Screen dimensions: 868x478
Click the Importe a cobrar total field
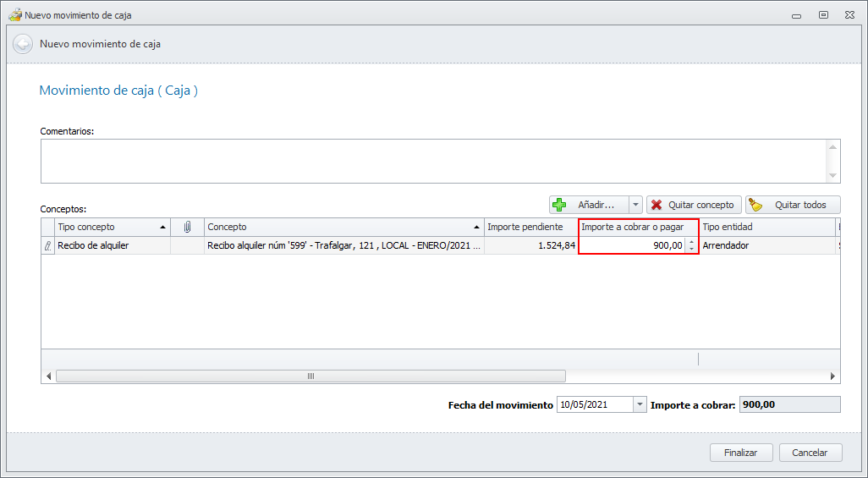click(790, 405)
